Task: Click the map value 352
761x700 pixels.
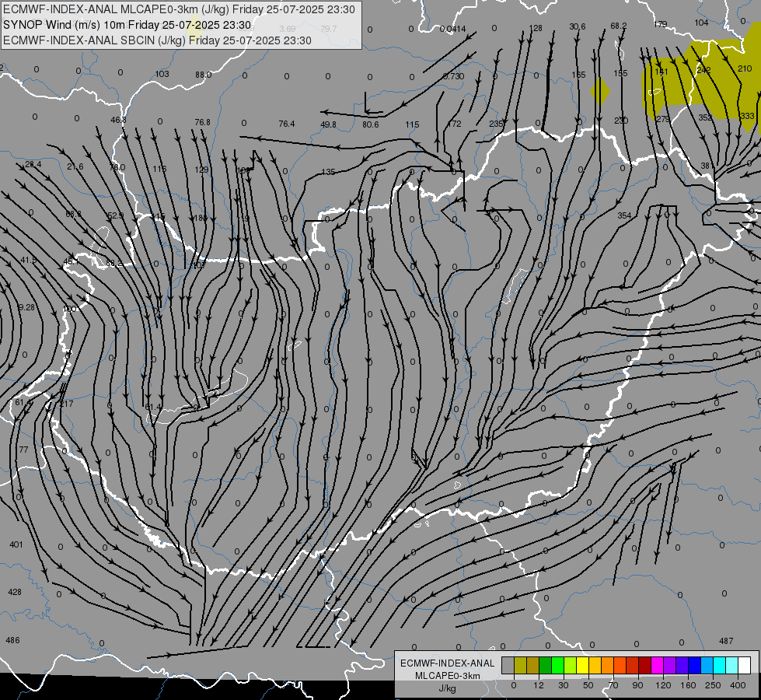Action: tap(705, 117)
